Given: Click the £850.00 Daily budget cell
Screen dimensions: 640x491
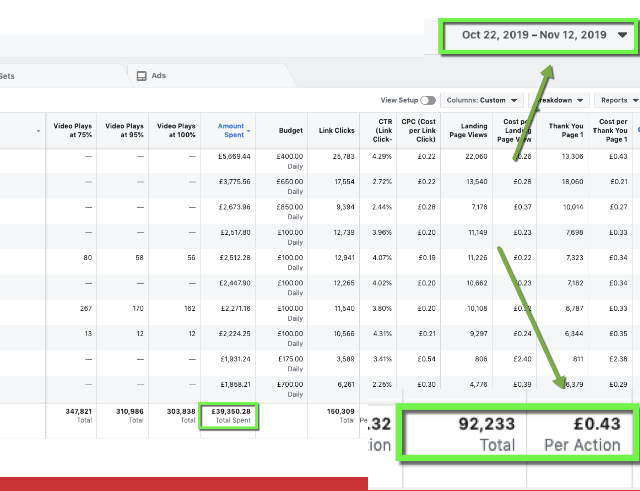Looking at the screenshot, I should point(290,212).
